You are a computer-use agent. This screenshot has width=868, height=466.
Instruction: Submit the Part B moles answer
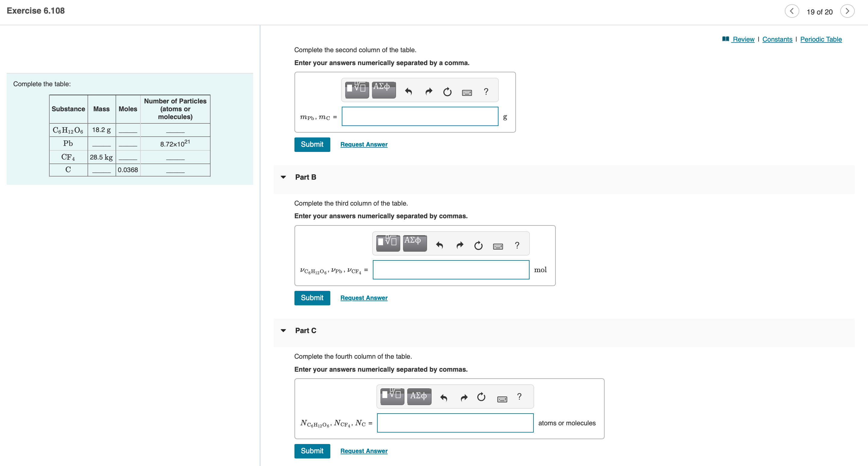tap(312, 298)
